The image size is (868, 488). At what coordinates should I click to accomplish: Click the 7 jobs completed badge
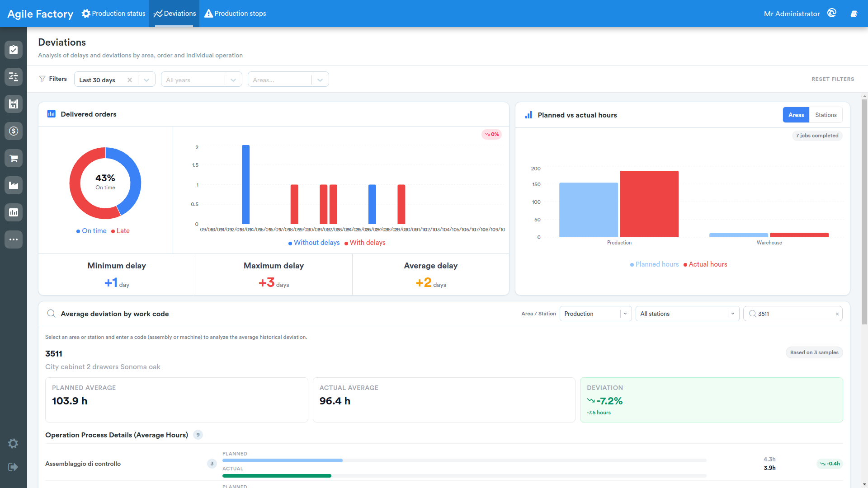point(817,136)
